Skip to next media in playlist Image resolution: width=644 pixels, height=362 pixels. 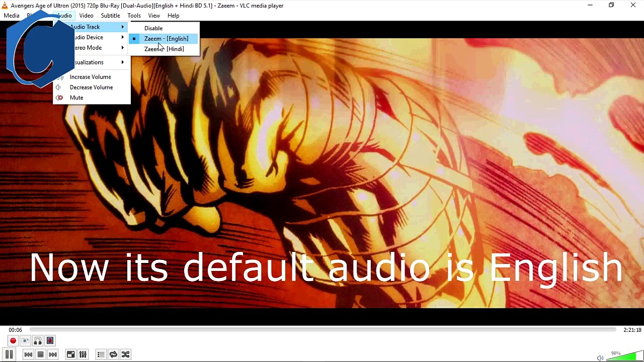[x=53, y=354]
